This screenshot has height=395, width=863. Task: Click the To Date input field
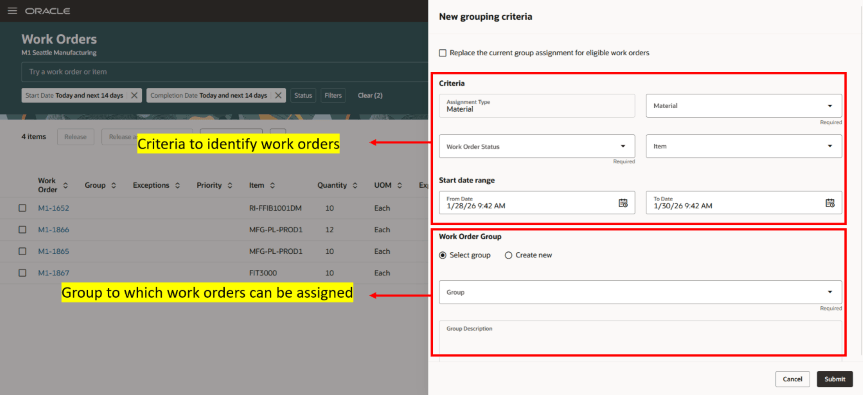point(744,202)
